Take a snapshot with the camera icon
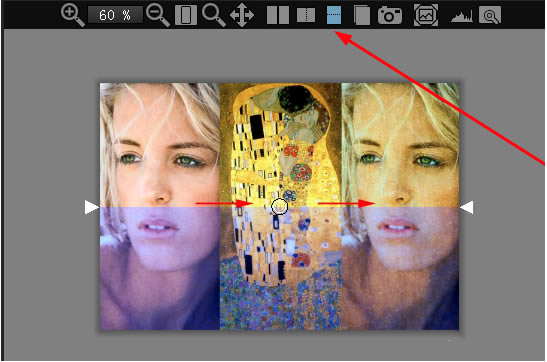Screen dimensions: 547x362 coord(390,16)
